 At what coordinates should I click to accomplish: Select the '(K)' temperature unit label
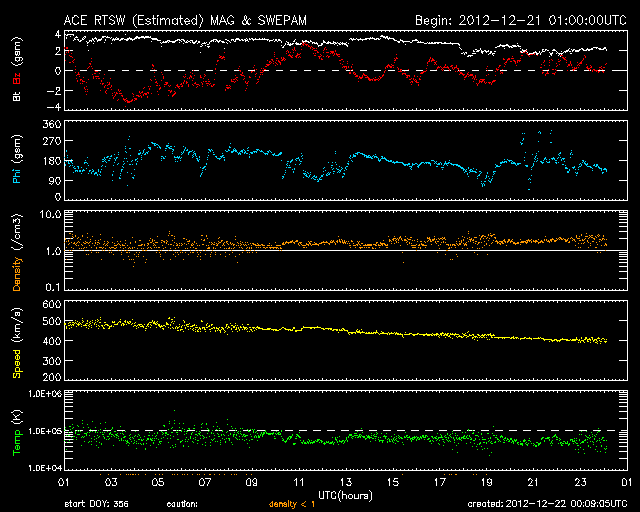(17, 418)
